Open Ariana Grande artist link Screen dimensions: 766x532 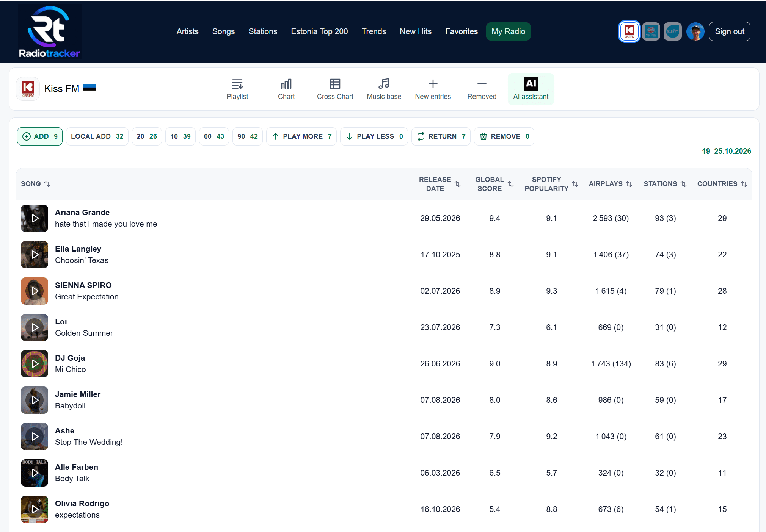[x=82, y=213]
